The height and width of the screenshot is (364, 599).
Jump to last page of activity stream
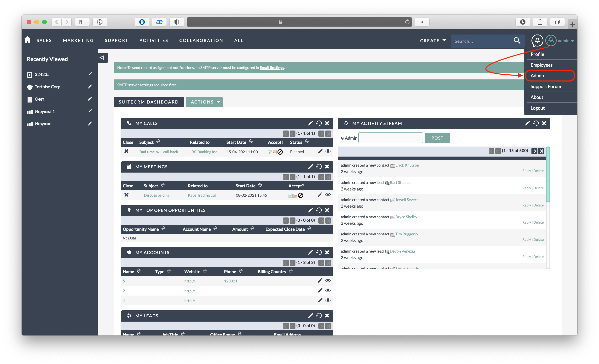[x=541, y=151]
